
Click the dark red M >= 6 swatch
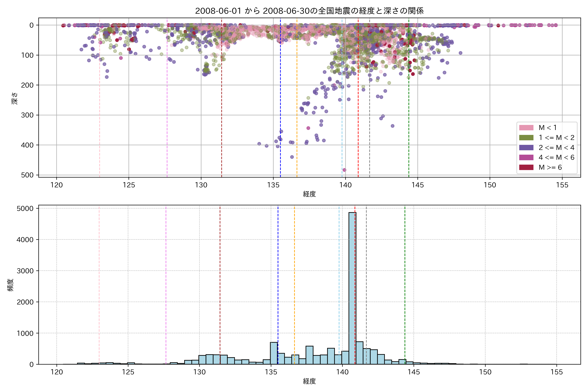[526, 168]
